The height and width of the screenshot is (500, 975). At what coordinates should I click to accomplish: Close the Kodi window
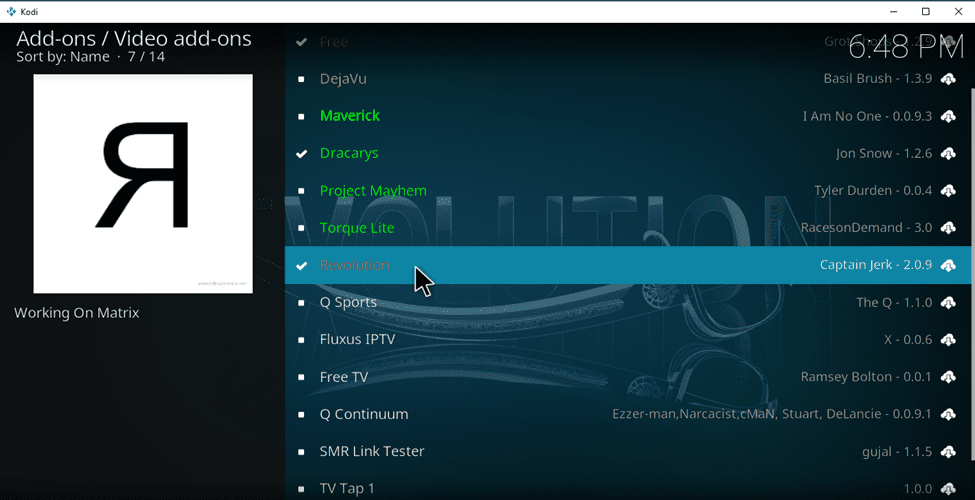coord(958,11)
